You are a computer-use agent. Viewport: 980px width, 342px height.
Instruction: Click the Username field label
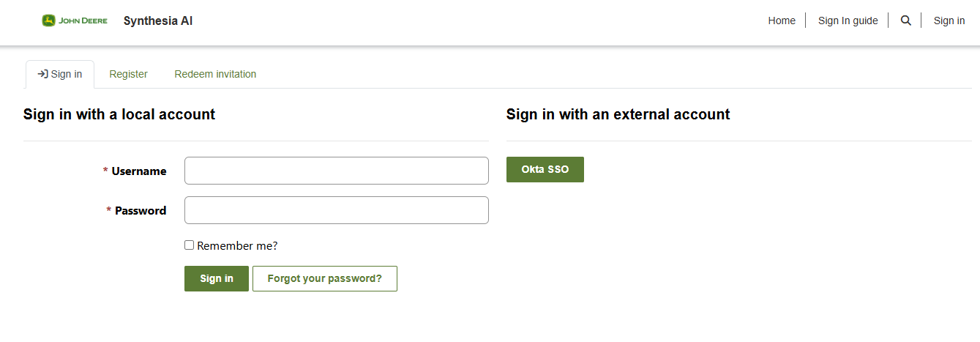138,171
